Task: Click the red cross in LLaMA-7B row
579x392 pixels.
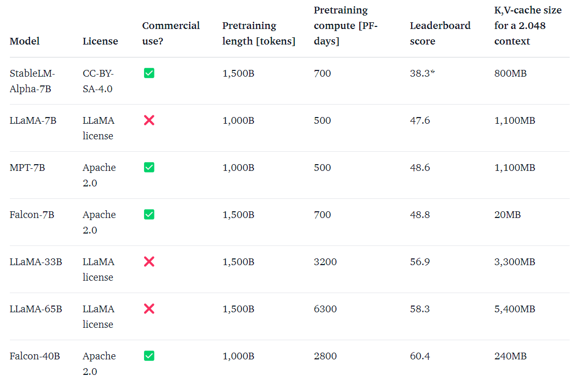Action: tap(149, 120)
